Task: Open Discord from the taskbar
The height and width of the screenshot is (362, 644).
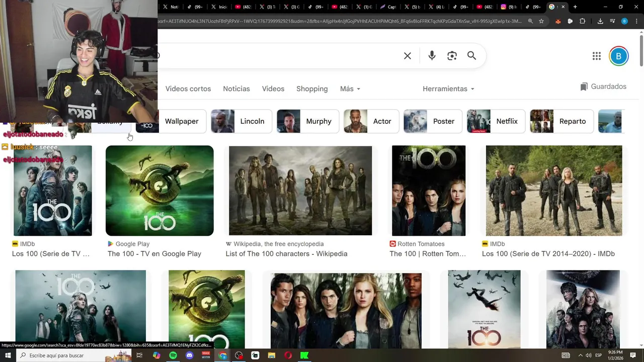Action: (190, 355)
